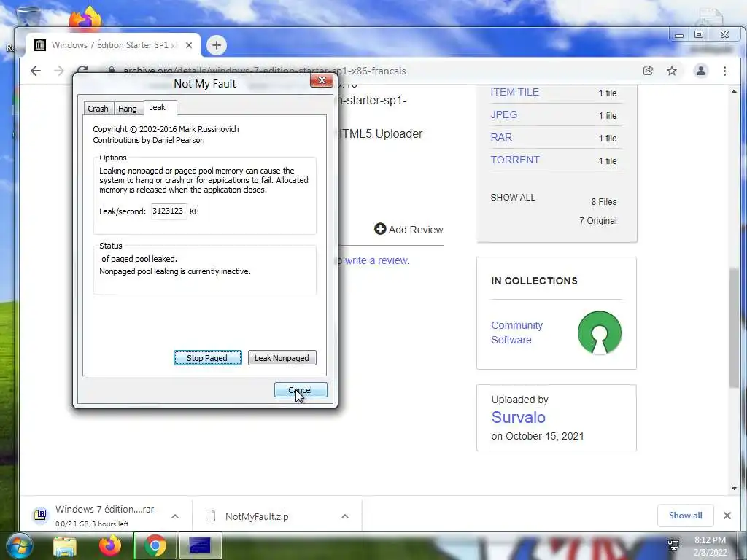This screenshot has height=560, width=747.
Task: Open a new Chrome tab with the plus button
Action: coord(216,45)
